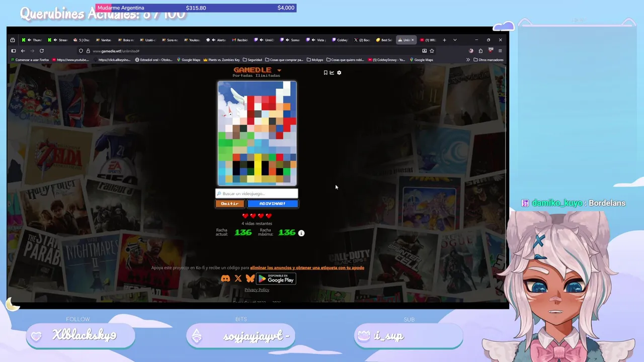Image resolution: width=644 pixels, height=362 pixels.
Task: Open the 'eliminar los anuncios' Ko-fi link
Action: coord(307,267)
